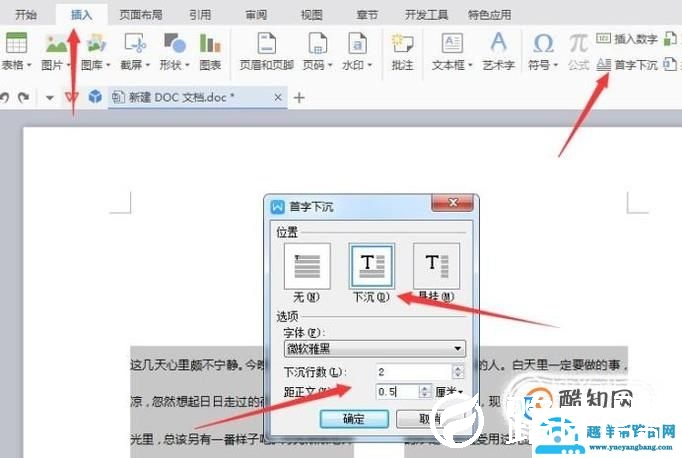Adjust the 距正文 spinner arrows
The width and height of the screenshot is (682, 458).
coord(425,391)
